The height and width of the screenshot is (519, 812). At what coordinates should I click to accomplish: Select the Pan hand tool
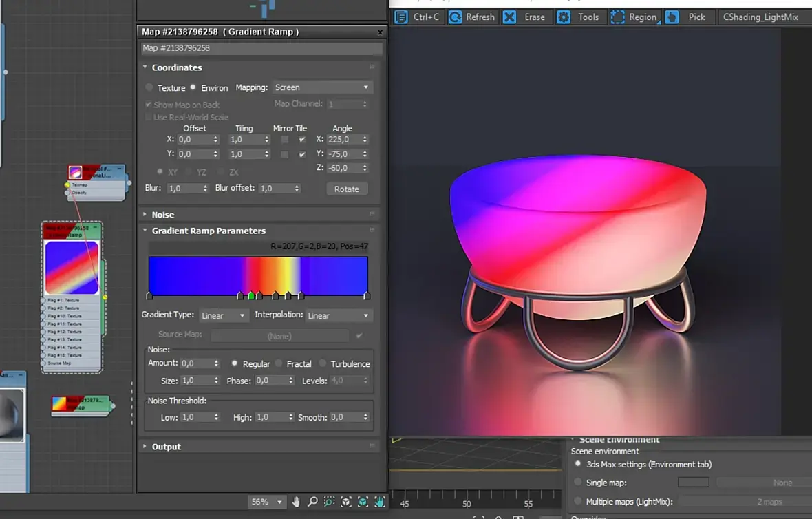point(297,502)
